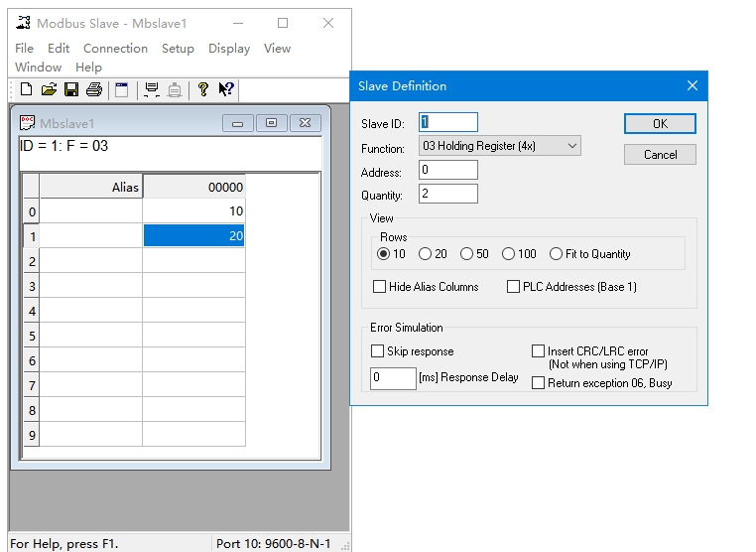Click the Connect toolbar icon
Viewport: 756px width, 552px height.
[152, 90]
